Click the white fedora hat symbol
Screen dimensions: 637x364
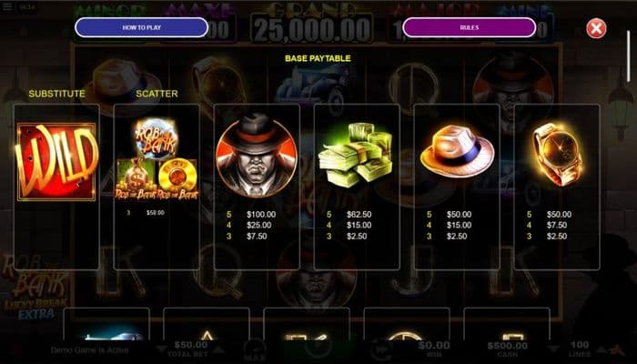(457, 151)
